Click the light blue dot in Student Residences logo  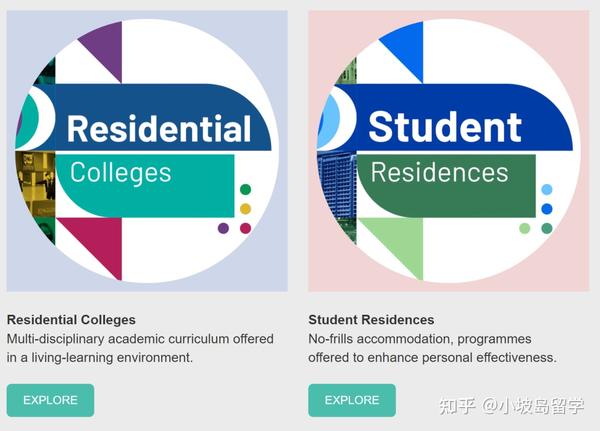[546, 190]
